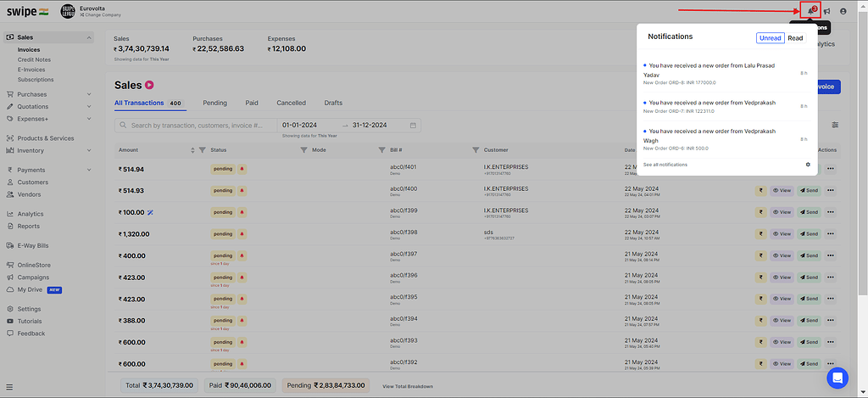Play the Sales tutorial video icon
This screenshot has width=868, height=398.
click(149, 85)
